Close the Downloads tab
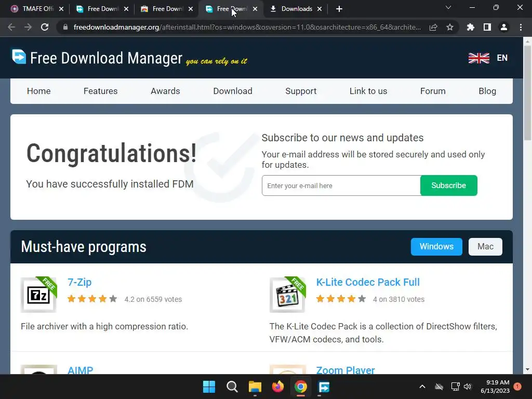This screenshot has height=399, width=532. 320,9
